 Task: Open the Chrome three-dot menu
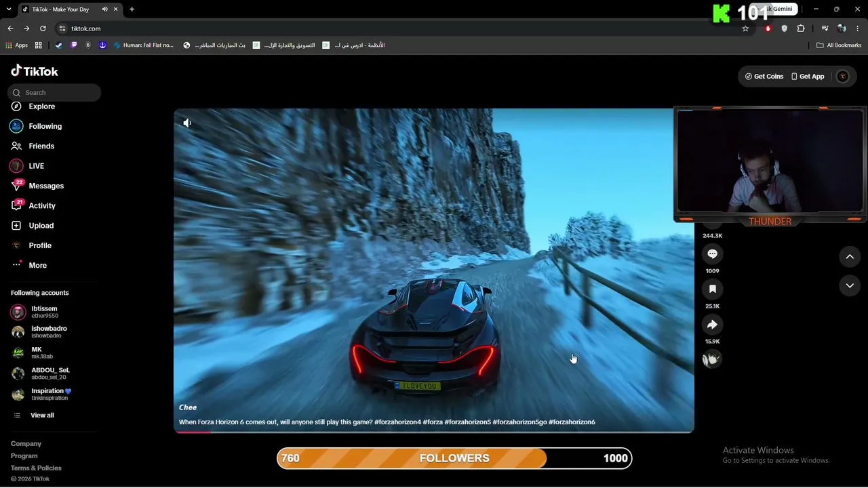click(x=858, y=28)
